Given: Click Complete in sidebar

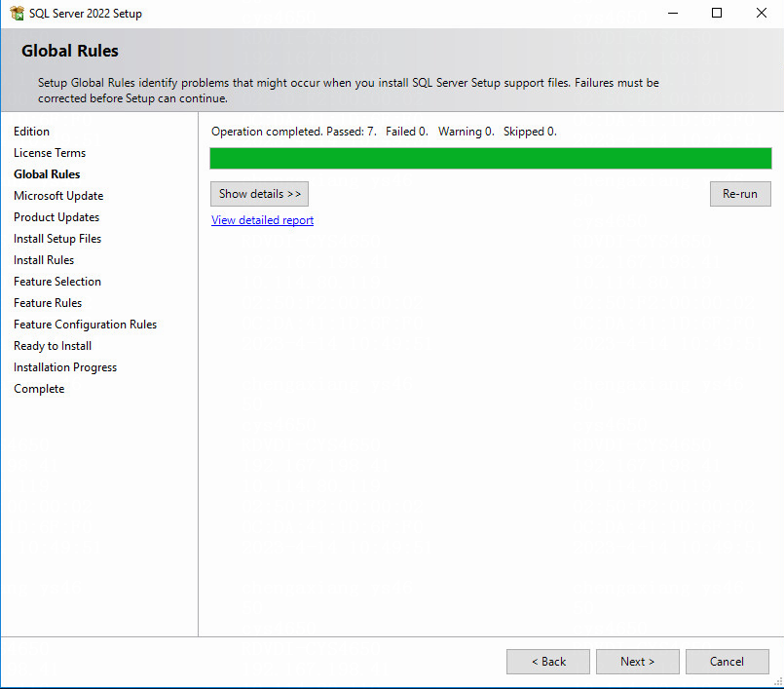Looking at the screenshot, I should point(39,389).
